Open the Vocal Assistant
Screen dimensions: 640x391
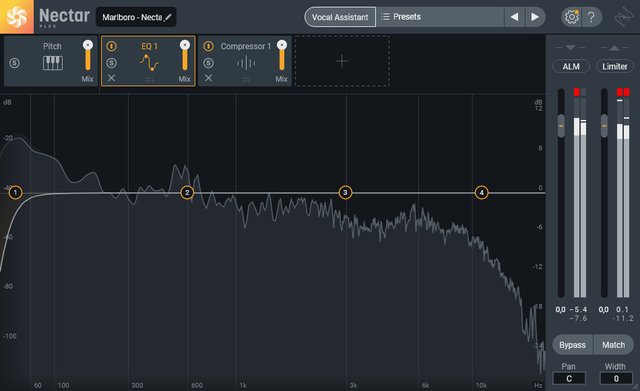pyautogui.click(x=340, y=17)
